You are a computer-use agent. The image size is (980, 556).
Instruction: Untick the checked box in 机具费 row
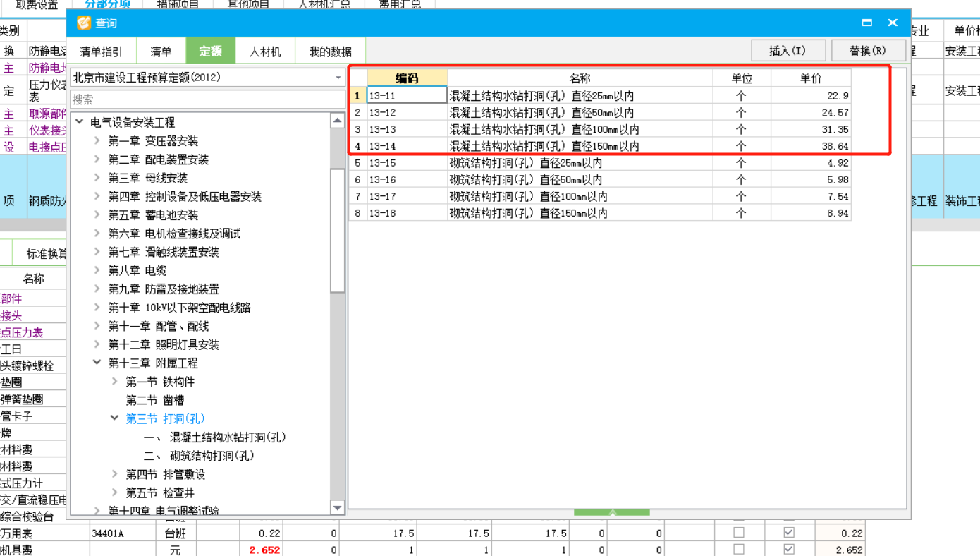pos(789,549)
